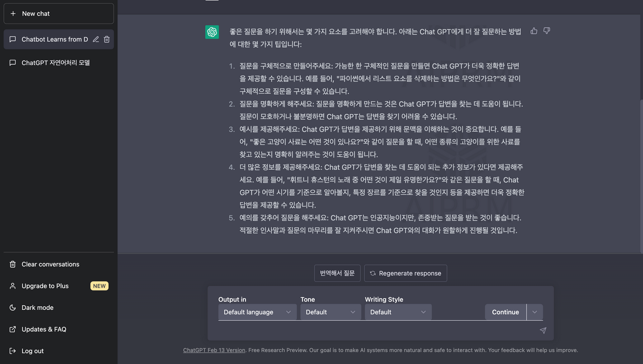Click the NEW badge beside Upgrade to Plus

pyautogui.click(x=99, y=286)
